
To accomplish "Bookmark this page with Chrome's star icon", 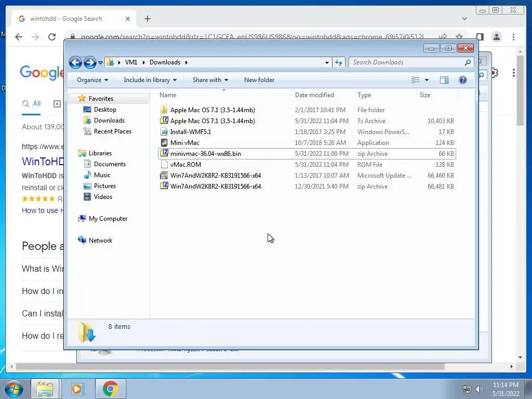I will click(x=459, y=36).
